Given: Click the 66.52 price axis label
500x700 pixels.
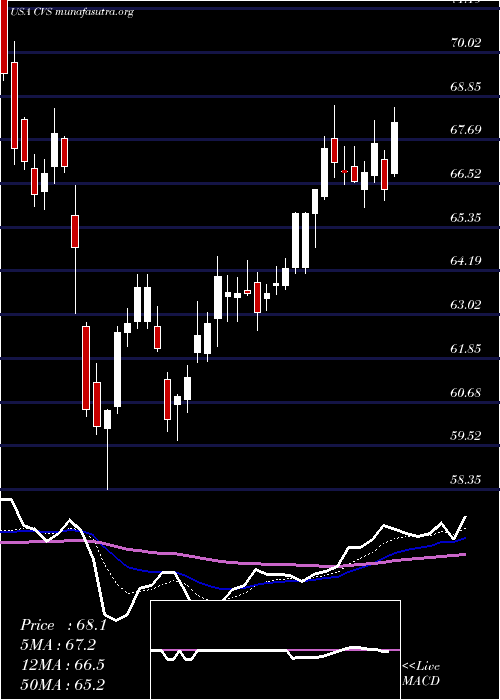Looking at the screenshot, I should click(x=466, y=174).
